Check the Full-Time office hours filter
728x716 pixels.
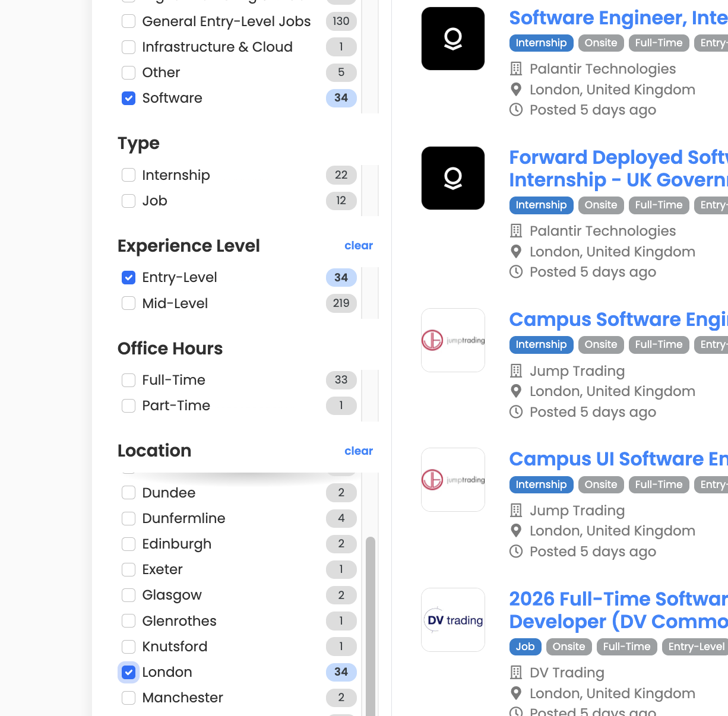128,380
